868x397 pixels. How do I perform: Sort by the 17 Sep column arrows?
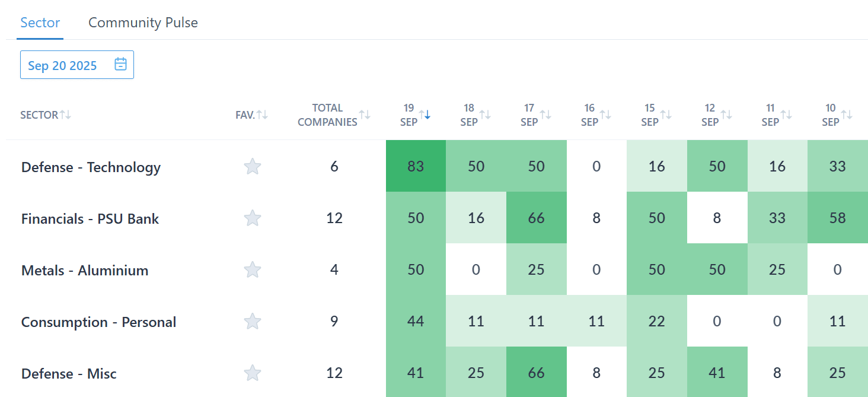tap(545, 115)
